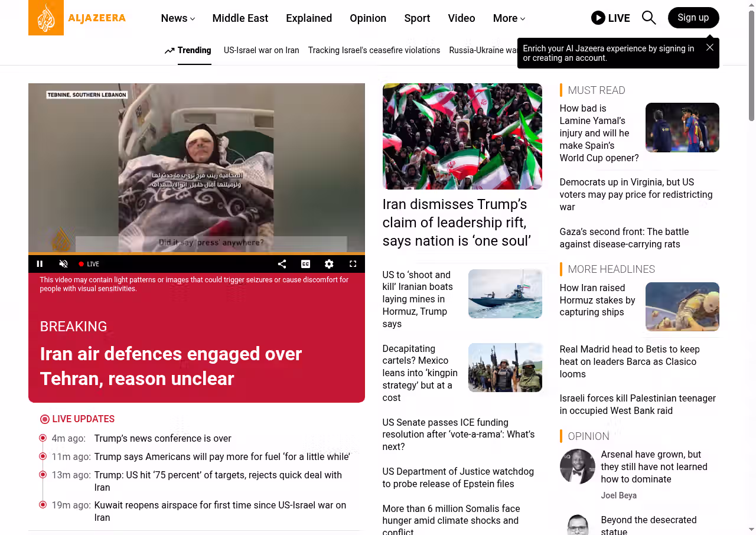Toggle closed captions on video
This screenshot has height=535, width=756.
tap(305, 264)
